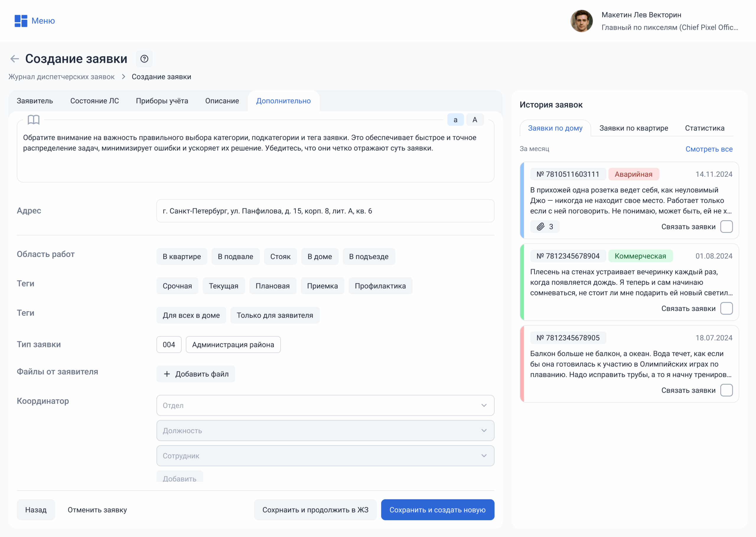Screen dimensions: 756x537
Task: Click Сохранить и создать новую button
Action: (437, 510)
